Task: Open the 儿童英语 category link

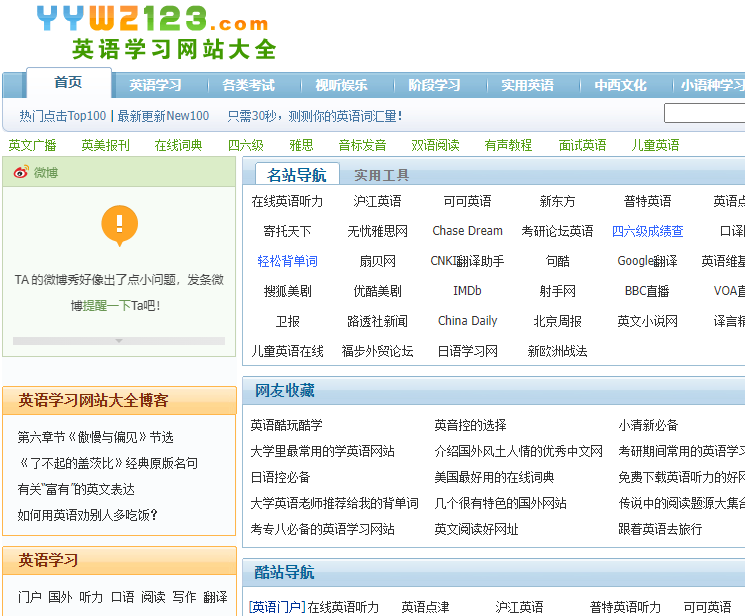Action: click(655, 145)
